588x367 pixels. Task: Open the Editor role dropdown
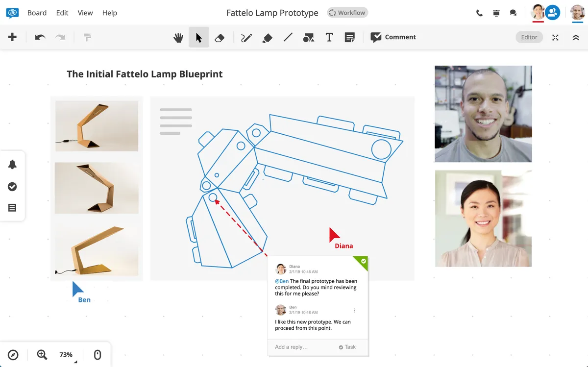point(529,37)
